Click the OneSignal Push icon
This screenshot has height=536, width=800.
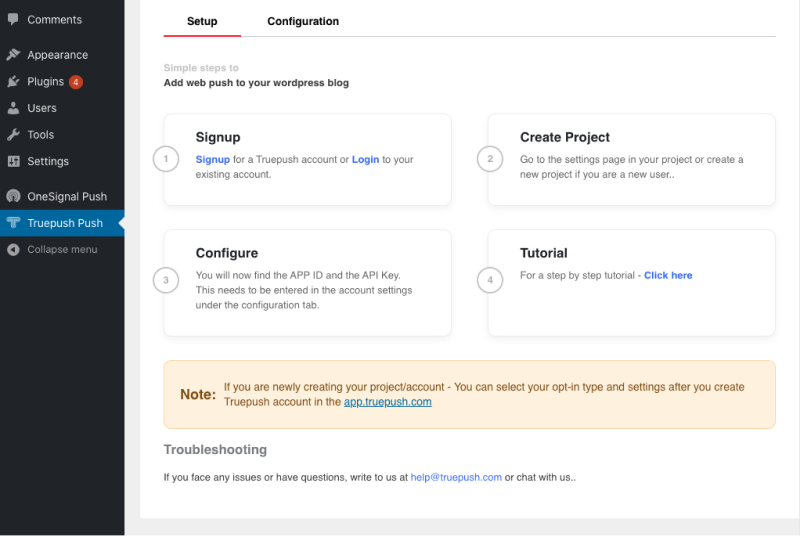click(x=13, y=196)
